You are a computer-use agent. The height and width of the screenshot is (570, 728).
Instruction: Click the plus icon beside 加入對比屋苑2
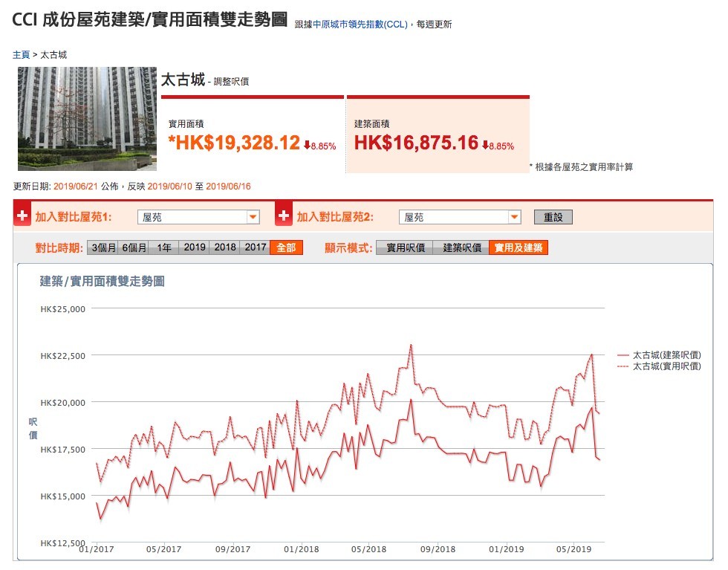click(x=284, y=217)
